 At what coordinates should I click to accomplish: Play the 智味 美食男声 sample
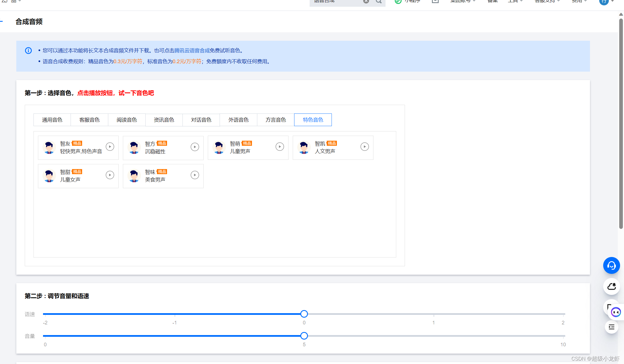tap(195, 175)
